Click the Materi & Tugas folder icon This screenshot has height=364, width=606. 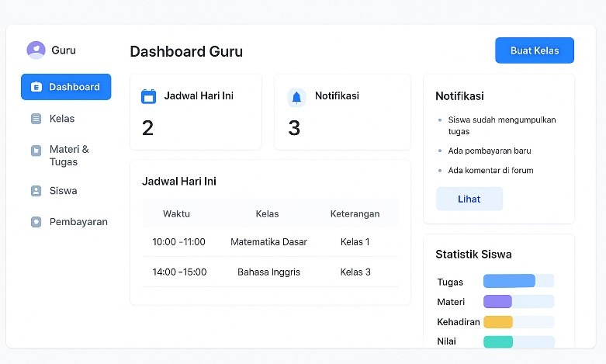coord(36,151)
